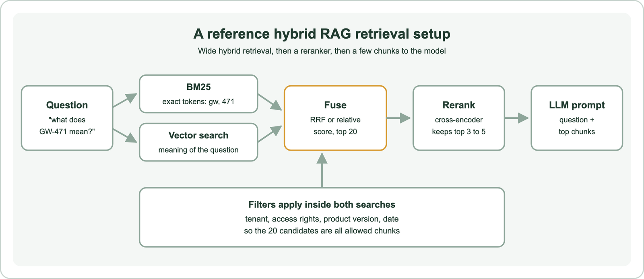Select the 'Filters apply inside both searches' heading
This screenshot has width=644, height=279.
[322, 205]
